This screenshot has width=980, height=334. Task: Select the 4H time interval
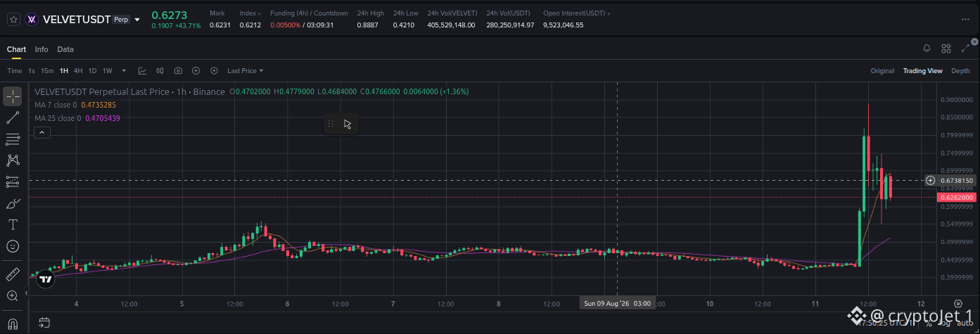(x=78, y=71)
